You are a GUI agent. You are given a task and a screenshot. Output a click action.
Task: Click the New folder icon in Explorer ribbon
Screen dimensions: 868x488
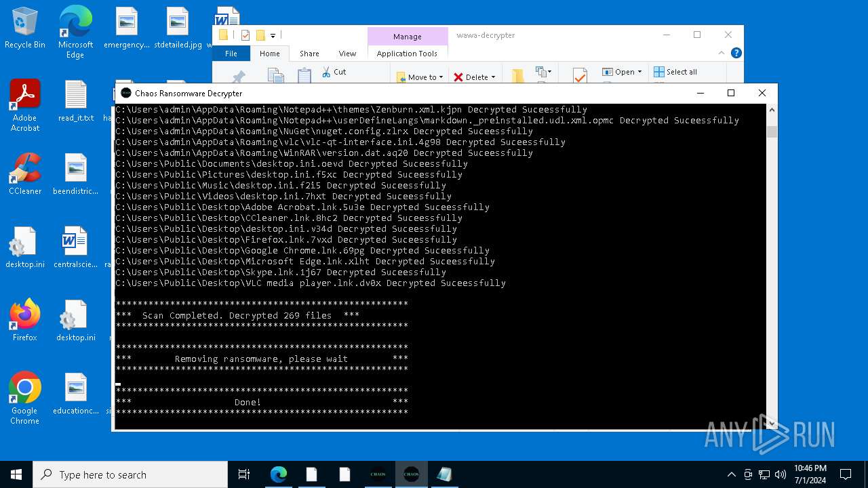[517, 75]
